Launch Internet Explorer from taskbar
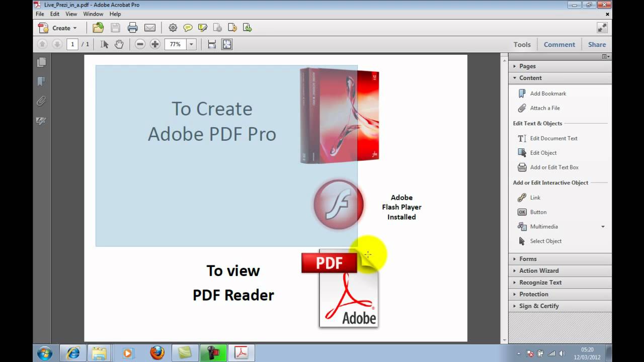This screenshot has height=362, width=644. click(73, 353)
